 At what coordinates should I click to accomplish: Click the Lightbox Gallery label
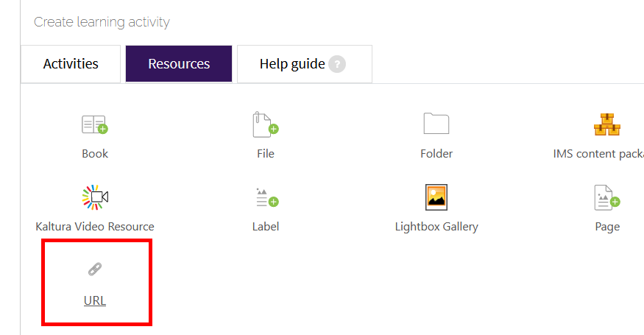pyautogui.click(x=436, y=227)
